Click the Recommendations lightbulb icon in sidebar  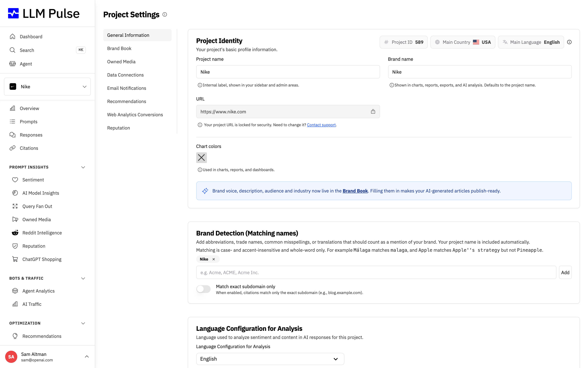click(15, 336)
